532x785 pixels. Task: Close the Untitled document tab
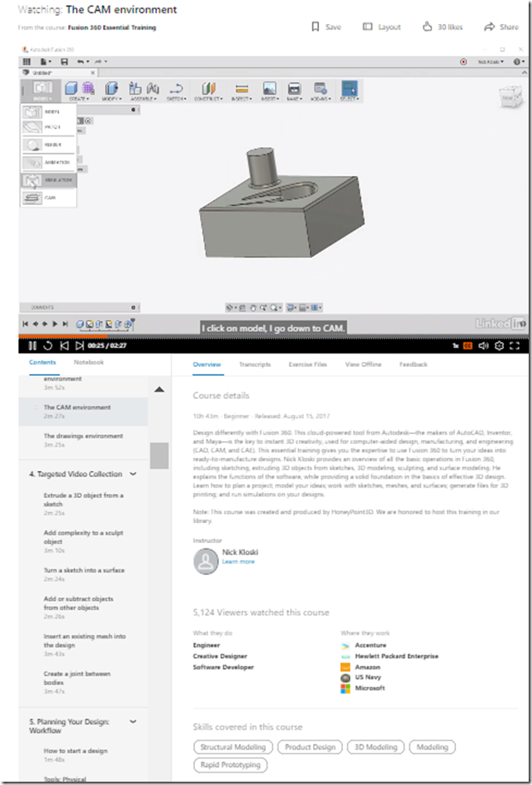[93, 73]
